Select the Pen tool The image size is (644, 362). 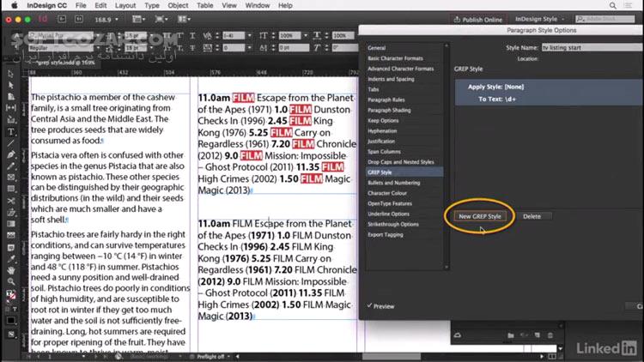point(10,154)
